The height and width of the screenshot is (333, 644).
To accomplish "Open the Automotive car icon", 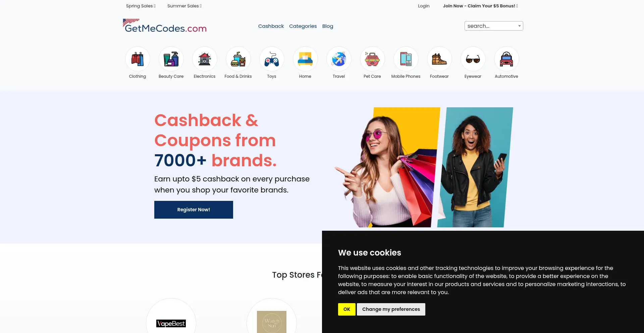I will pyautogui.click(x=506, y=59).
